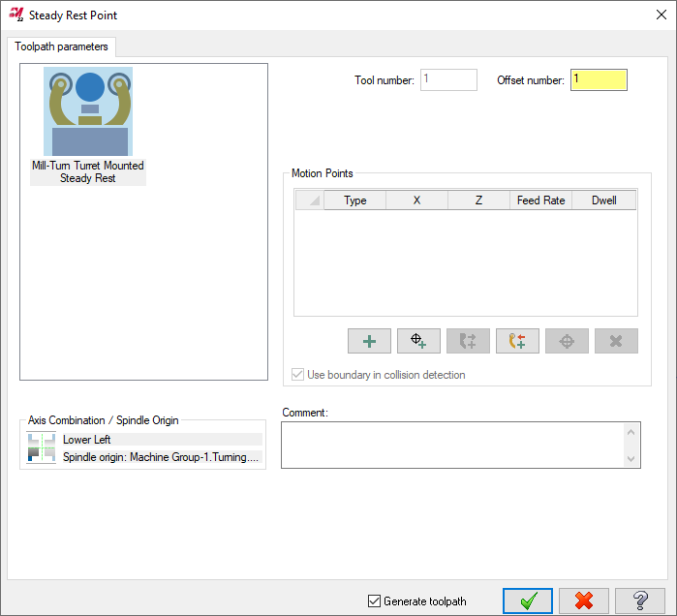
Task: Open the Toolpath parameters tab
Action: [61, 46]
